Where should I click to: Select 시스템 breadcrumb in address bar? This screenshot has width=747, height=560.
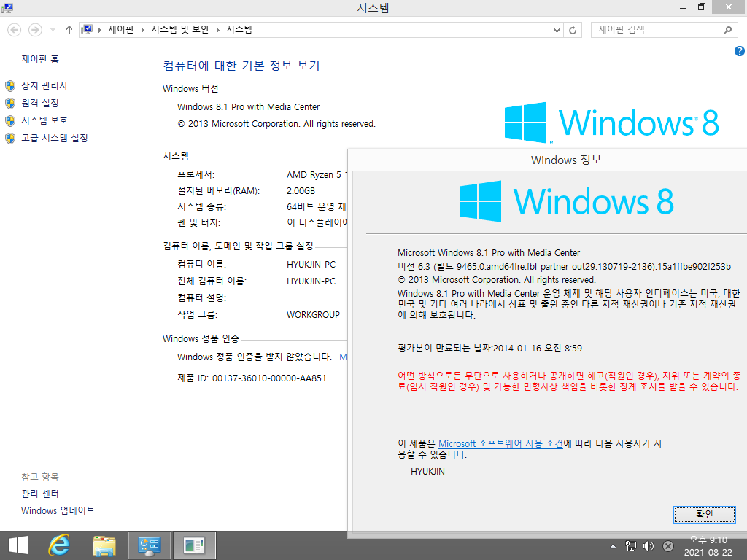[x=239, y=29]
